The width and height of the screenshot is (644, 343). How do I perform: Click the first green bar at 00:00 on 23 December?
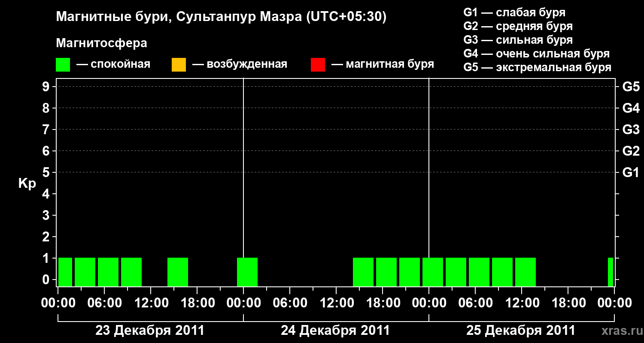[x=65, y=272]
